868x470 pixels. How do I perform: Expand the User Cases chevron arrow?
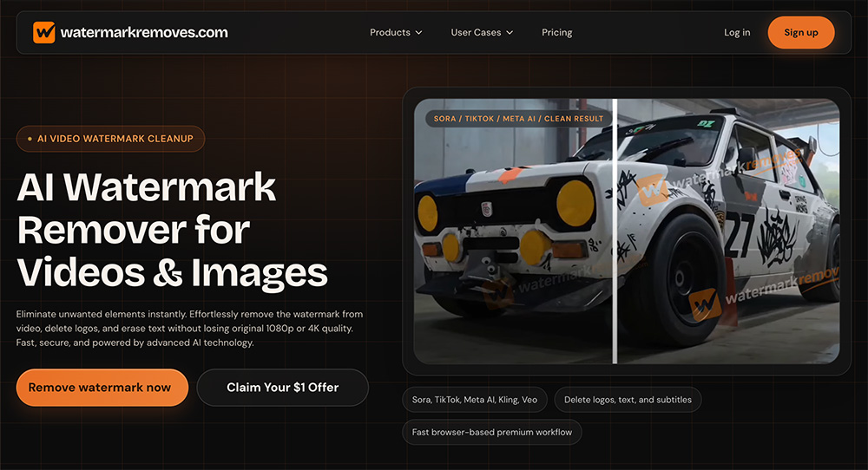pos(510,33)
